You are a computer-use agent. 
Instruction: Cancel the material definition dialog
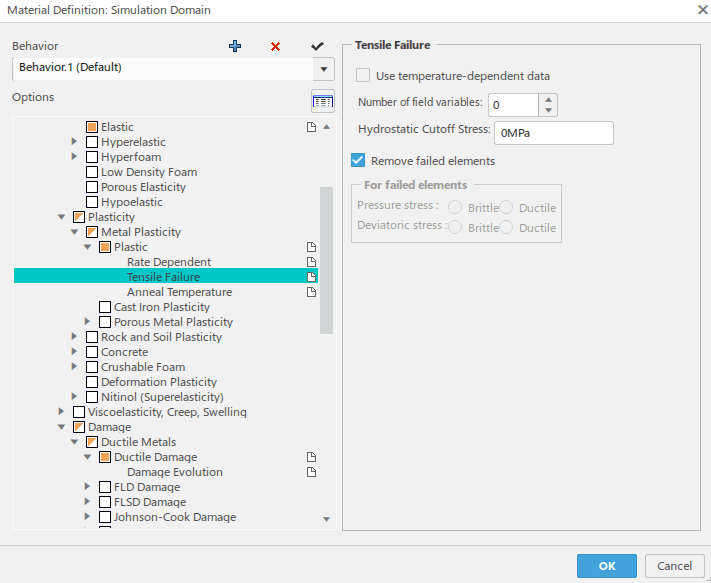pos(674,566)
